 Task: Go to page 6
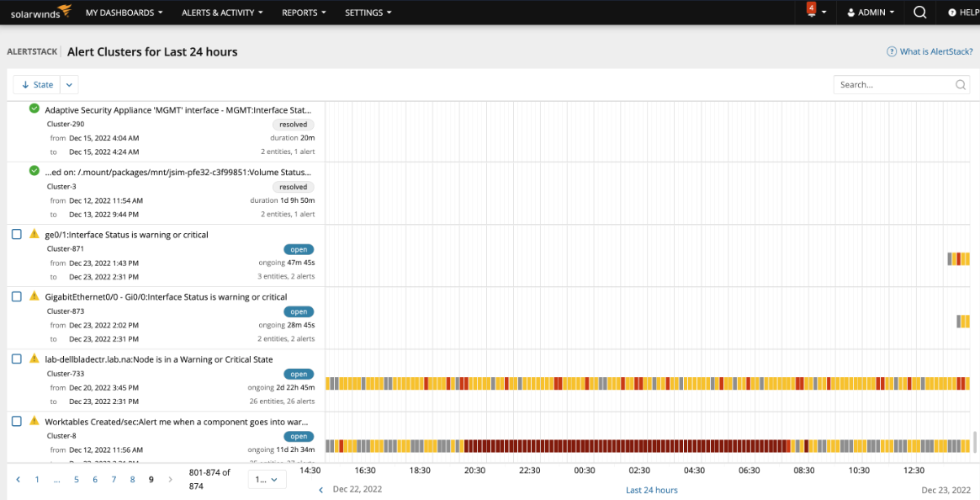pyautogui.click(x=95, y=479)
